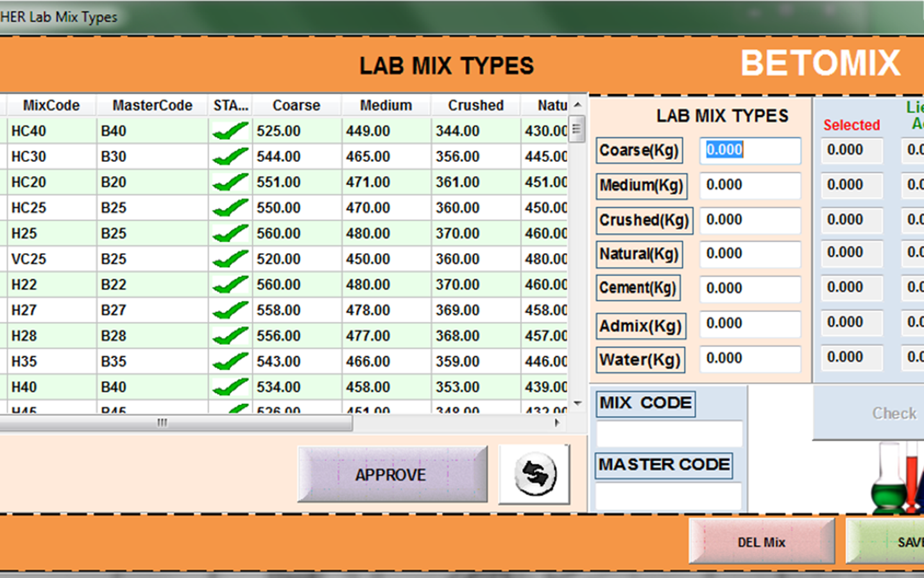
Task: Select the HC30 mix code cell
Action: pos(51,157)
